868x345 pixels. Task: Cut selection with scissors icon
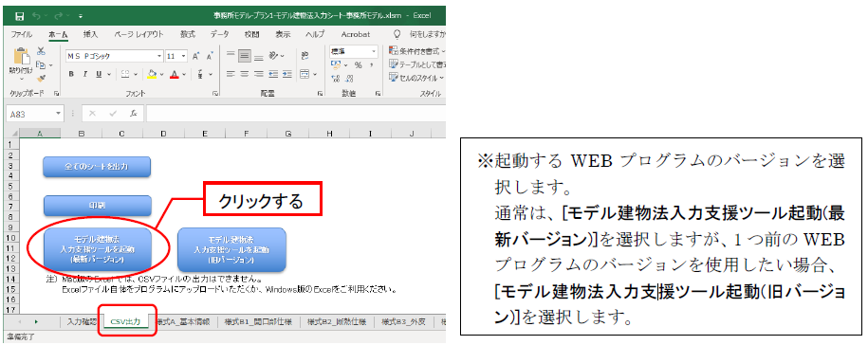click(x=41, y=51)
